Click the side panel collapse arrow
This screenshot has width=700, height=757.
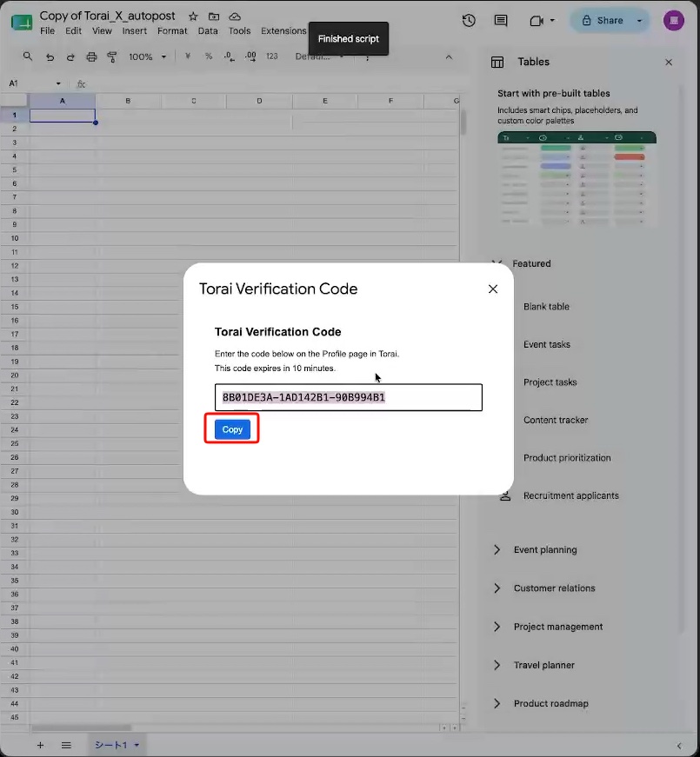[x=679, y=746]
